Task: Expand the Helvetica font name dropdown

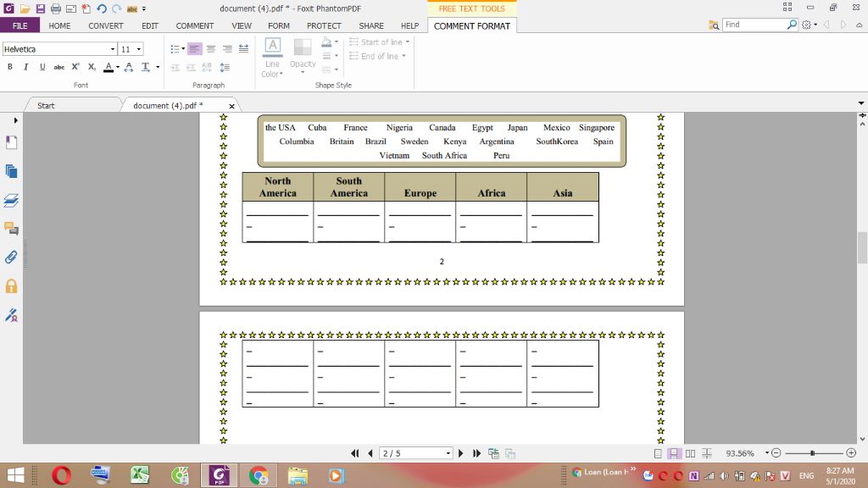Action: [113, 49]
